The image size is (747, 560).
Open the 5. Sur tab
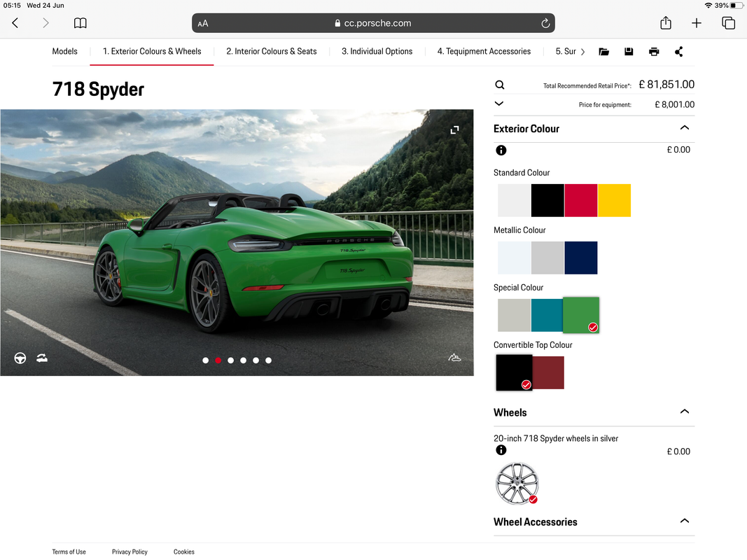tap(566, 51)
